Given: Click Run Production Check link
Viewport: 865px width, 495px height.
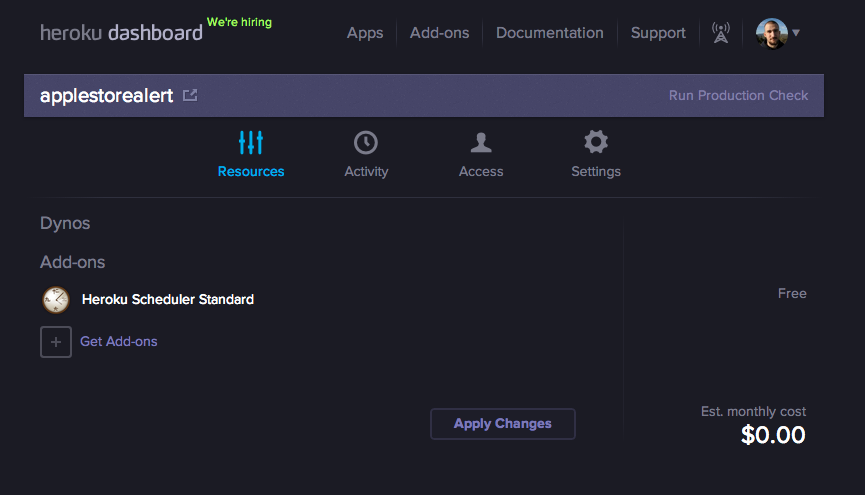Looking at the screenshot, I should [x=738, y=95].
